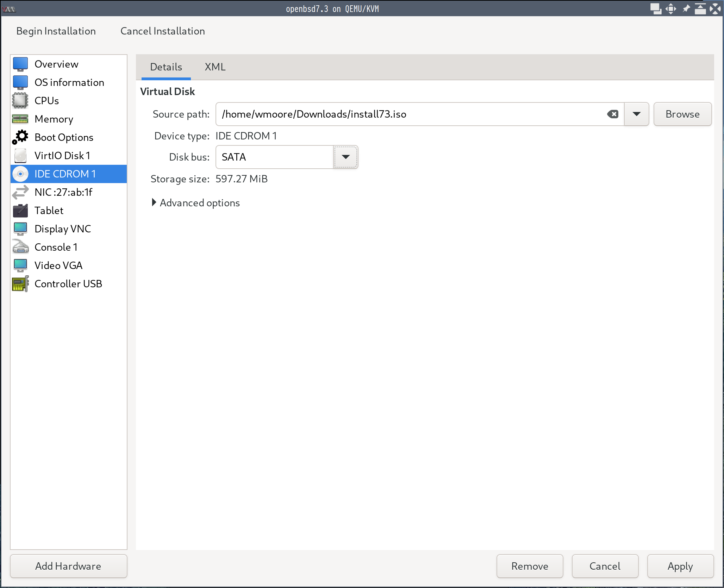
Task: Switch to the XML tab
Action: pyautogui.click(x=215, y=67)
